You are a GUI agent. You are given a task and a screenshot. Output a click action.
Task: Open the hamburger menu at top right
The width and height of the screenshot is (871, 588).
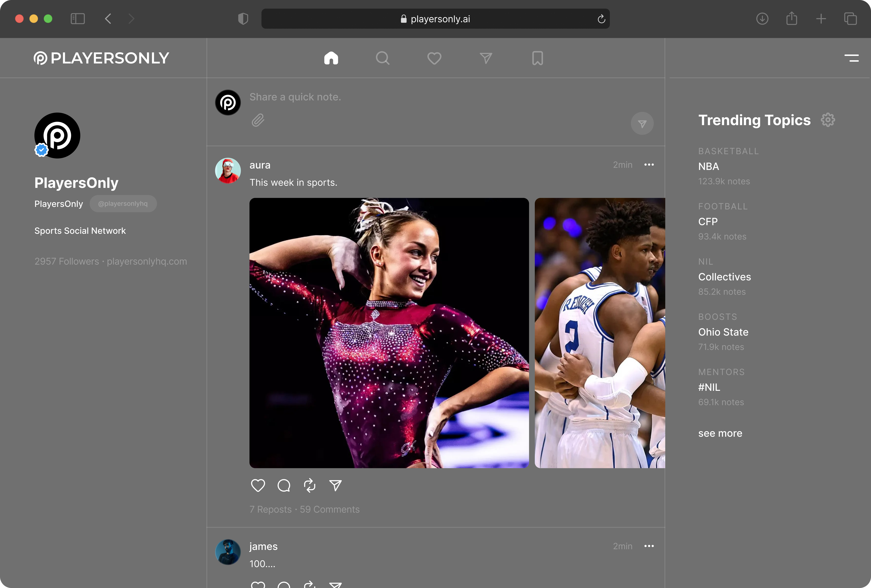pyautogui.click(x=851, y=58)
